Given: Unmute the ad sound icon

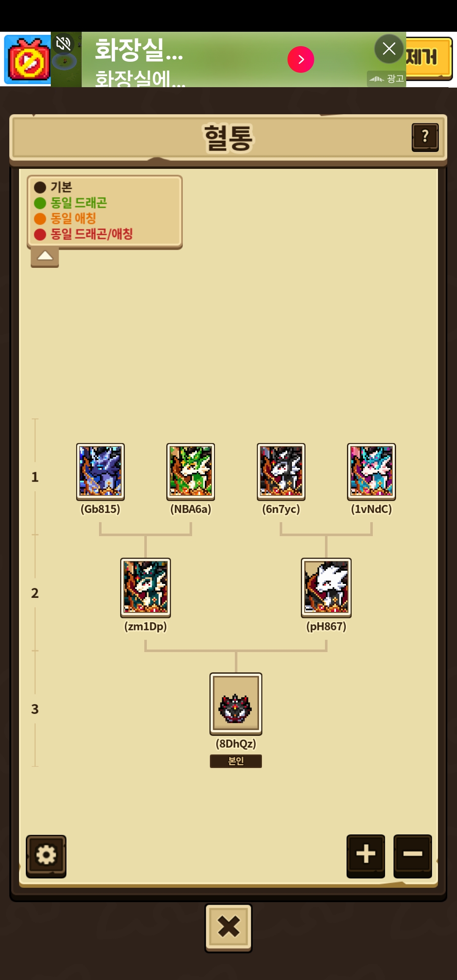Looking at the screenshot, I should click(63, 43).
